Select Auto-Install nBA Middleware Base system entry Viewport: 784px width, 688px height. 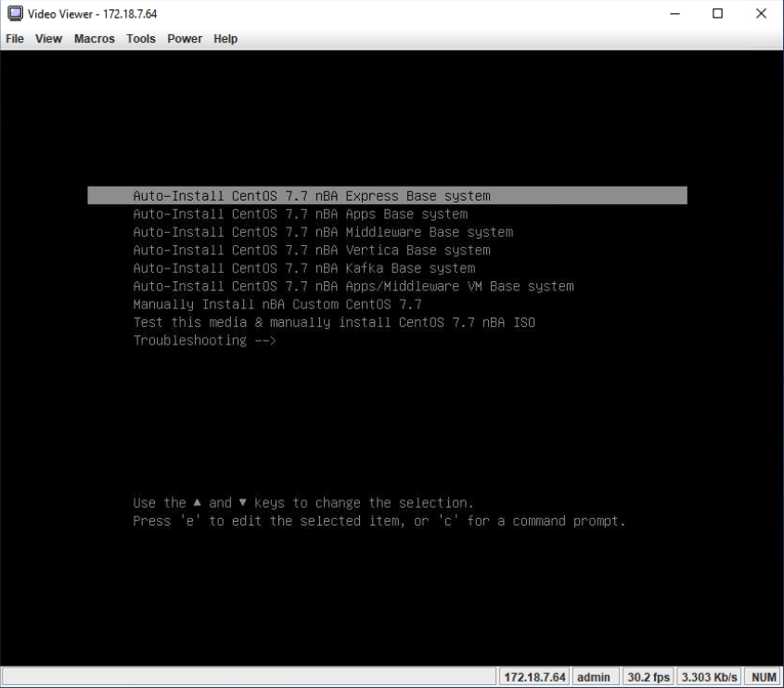323,232
